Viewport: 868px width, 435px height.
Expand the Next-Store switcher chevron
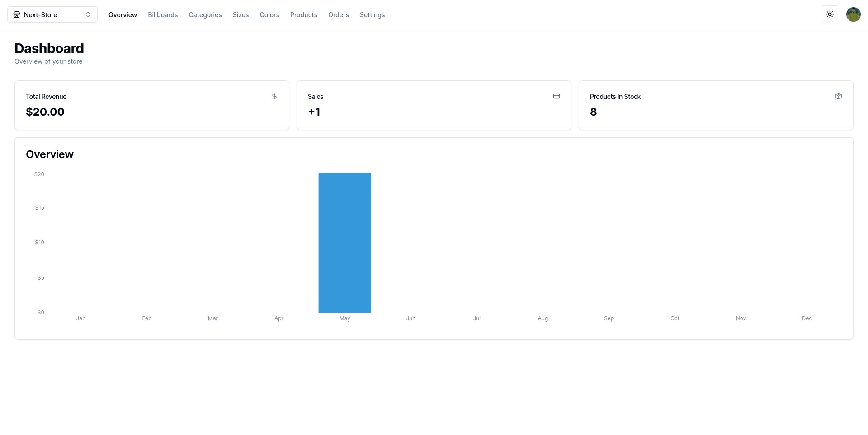88,14
